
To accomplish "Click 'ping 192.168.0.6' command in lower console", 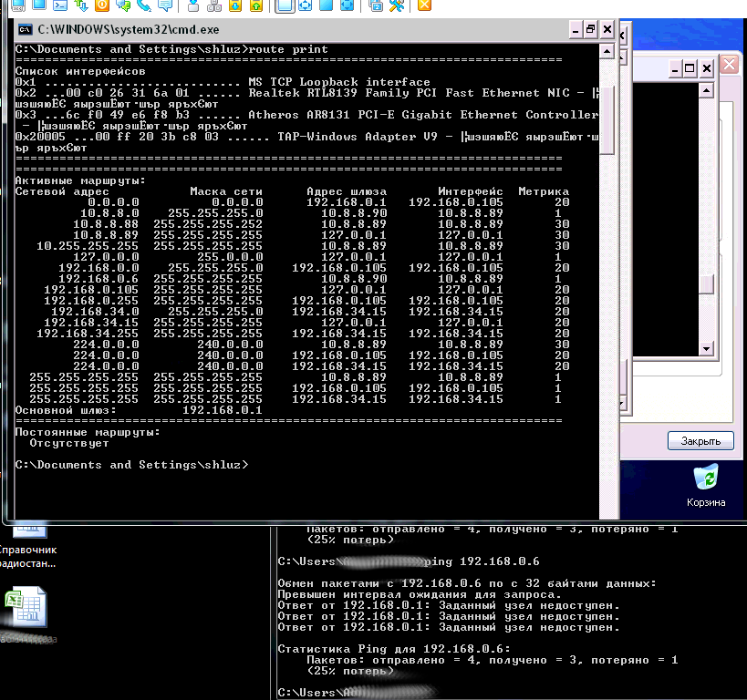I will click(x=482, y=561).
